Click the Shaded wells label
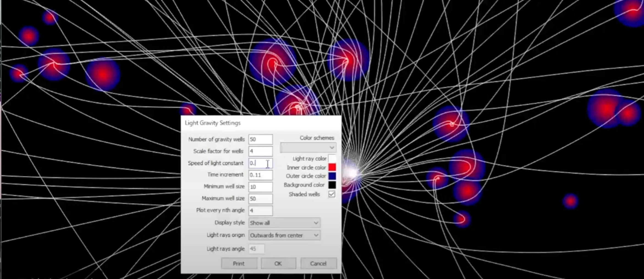 tap(304, 194)
